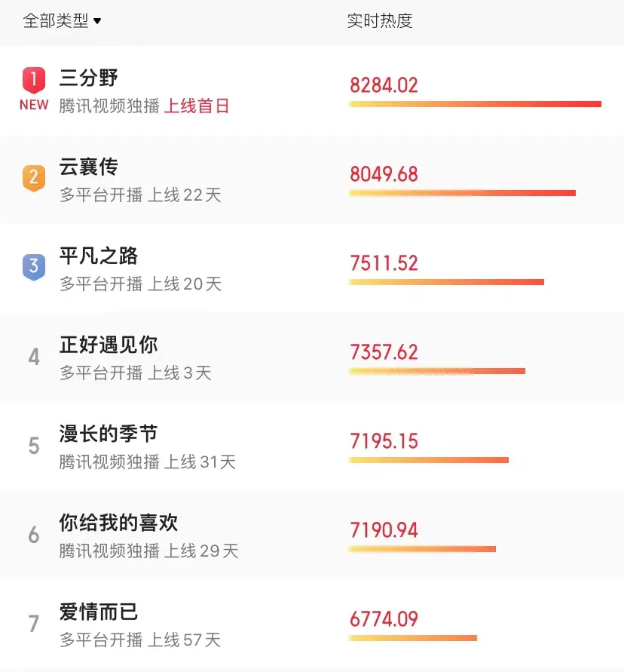Click the rank number 4 icon
Screen dimensions: 624x672
point(34,357)
